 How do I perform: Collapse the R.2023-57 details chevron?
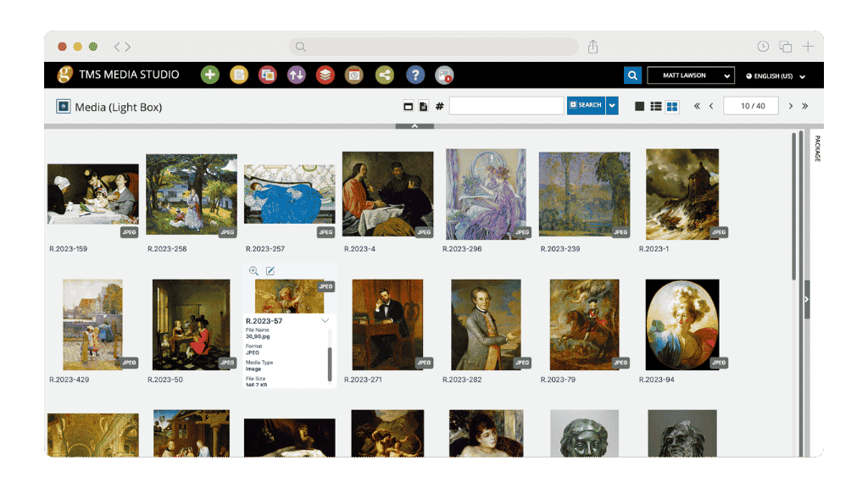tap(325, 320)
